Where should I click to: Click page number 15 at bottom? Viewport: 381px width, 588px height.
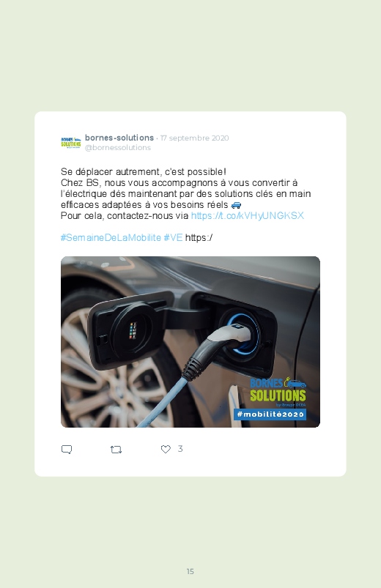[x=190, y=571]
